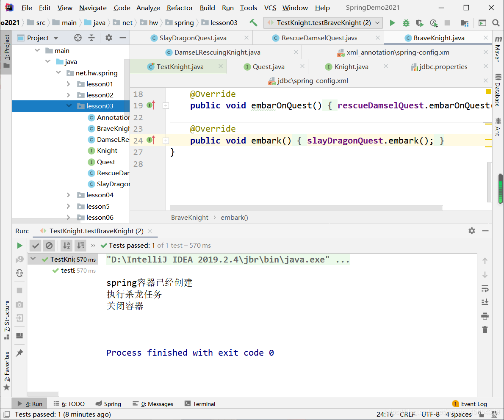Toggle show ignored tests button
Viewport: 504px width, 420px height.
49,246
